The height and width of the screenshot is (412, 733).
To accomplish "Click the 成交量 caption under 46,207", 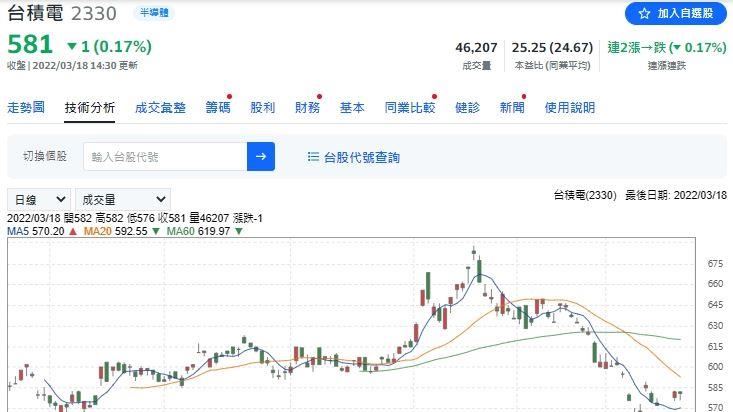I will click(x=476, y=66).
